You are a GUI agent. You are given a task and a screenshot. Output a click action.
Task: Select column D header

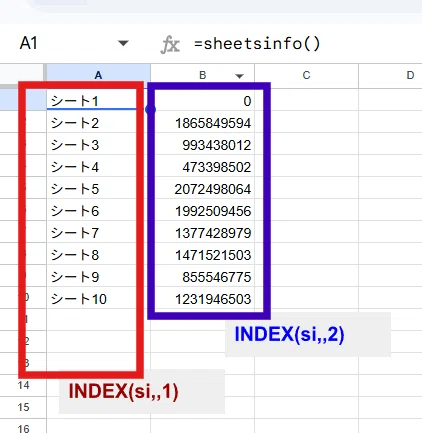[x=390, y=75]
